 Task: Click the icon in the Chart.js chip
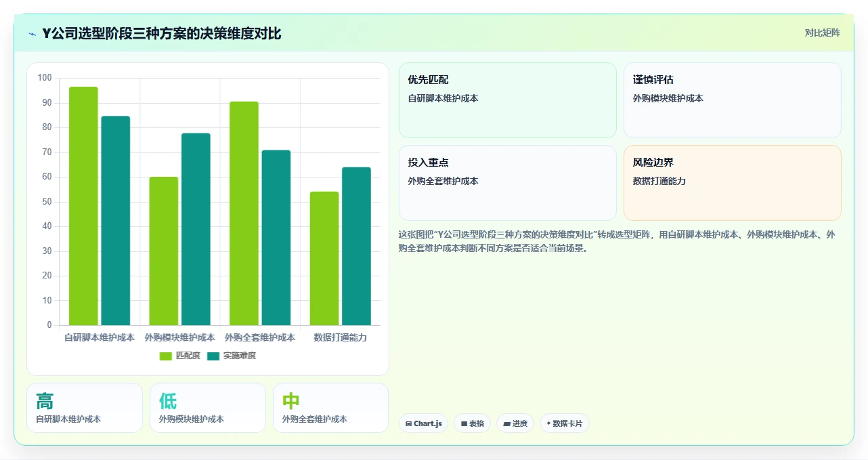point(408,424)
